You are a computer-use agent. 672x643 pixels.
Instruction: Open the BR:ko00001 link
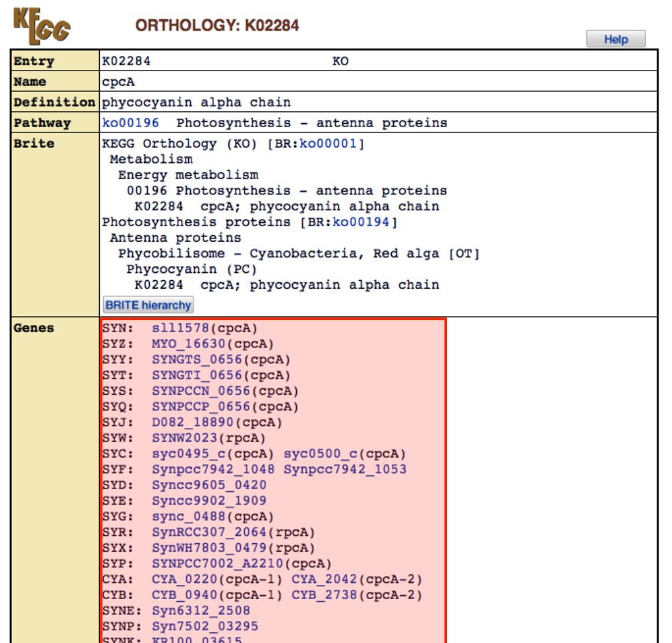(x=328, y=143)
